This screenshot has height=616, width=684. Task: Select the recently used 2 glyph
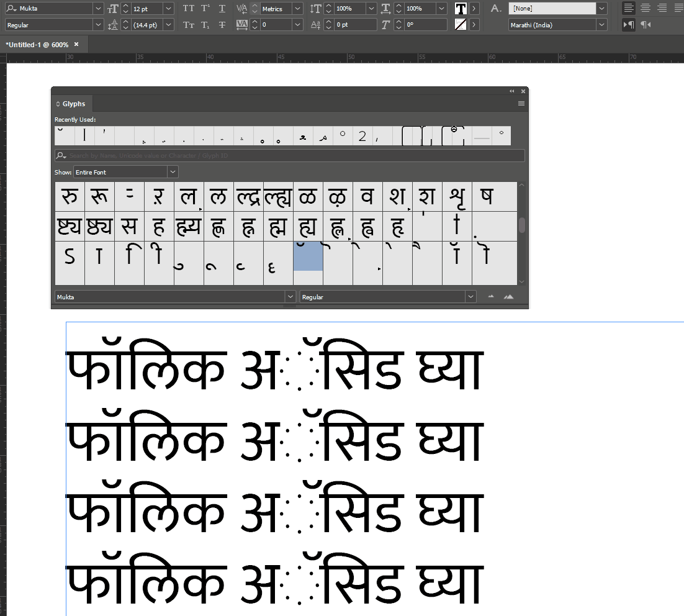point(362,136)
